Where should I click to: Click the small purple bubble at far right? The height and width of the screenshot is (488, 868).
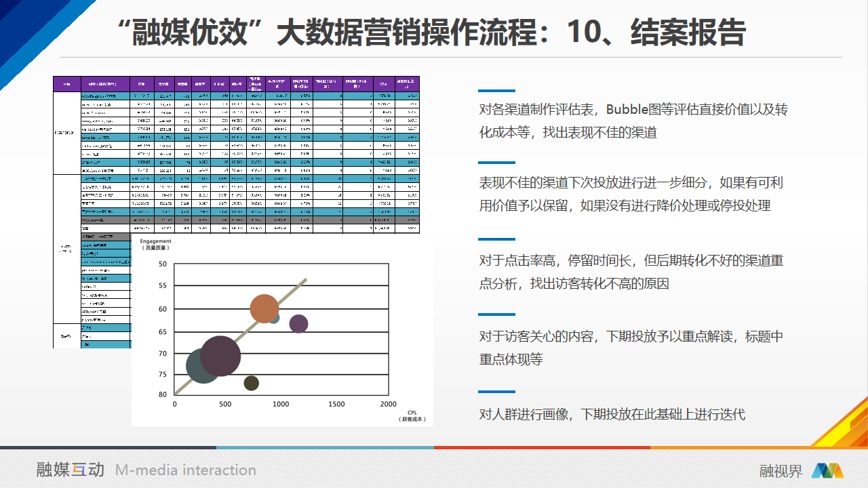tap(298, 324)
